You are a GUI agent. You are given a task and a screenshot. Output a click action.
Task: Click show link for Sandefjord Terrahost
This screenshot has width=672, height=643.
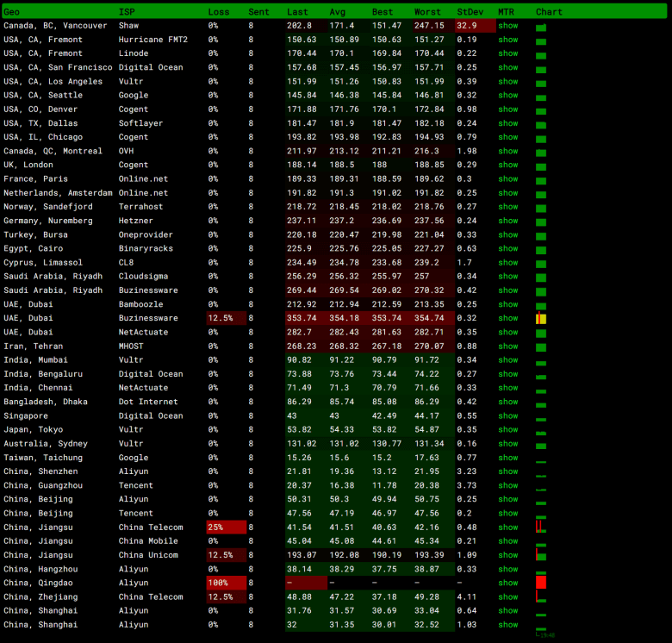pos(507,207)
